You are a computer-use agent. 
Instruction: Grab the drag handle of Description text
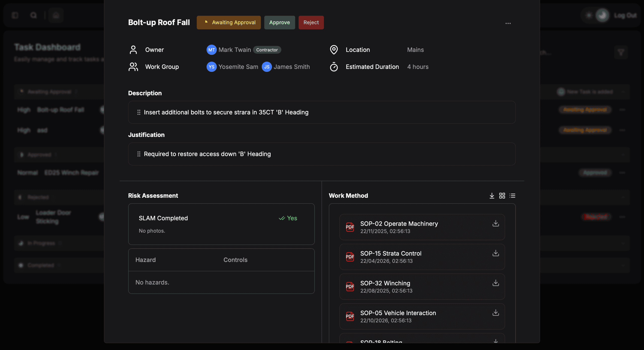click(x=139, y=112)
